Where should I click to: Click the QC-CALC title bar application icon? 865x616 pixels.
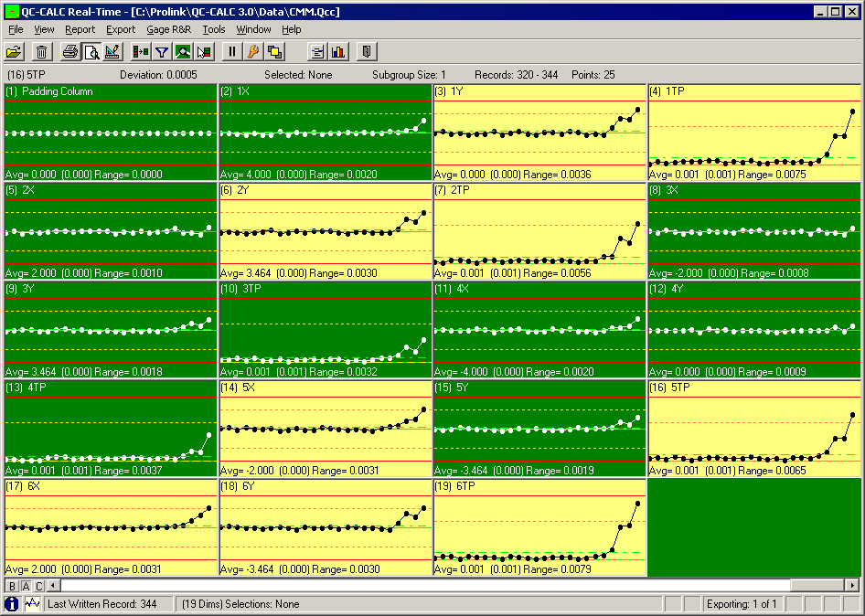tap(11, 12)
